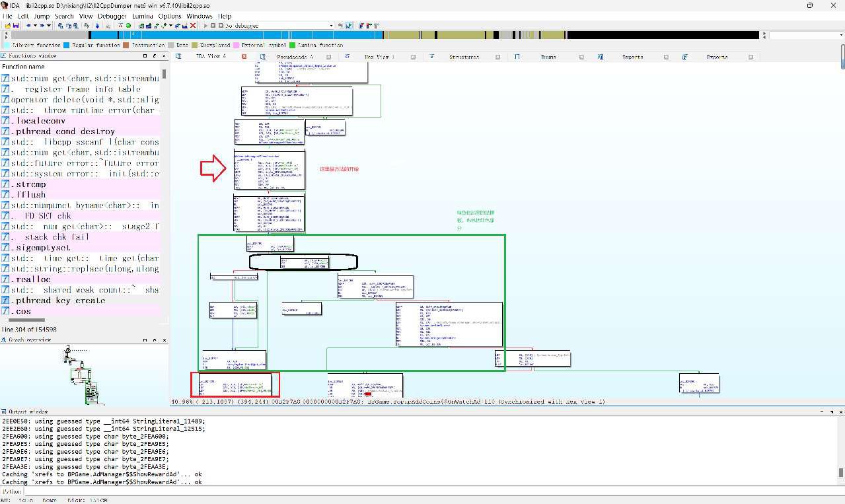Click the blue down-arrow search toolbar icon
Image resolution: width=845 pixels, height=504 pixels.
pos(97,26)
